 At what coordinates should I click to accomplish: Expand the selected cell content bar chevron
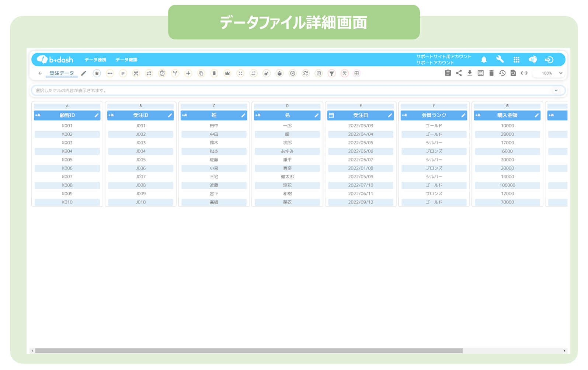pyautogui.click(x=556, y=91)
